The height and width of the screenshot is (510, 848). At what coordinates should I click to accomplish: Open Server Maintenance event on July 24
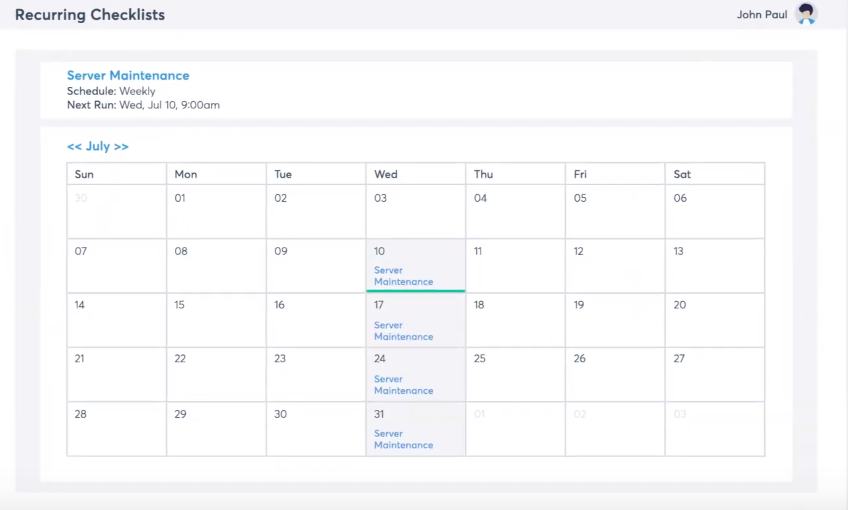[x=403, y=385]
